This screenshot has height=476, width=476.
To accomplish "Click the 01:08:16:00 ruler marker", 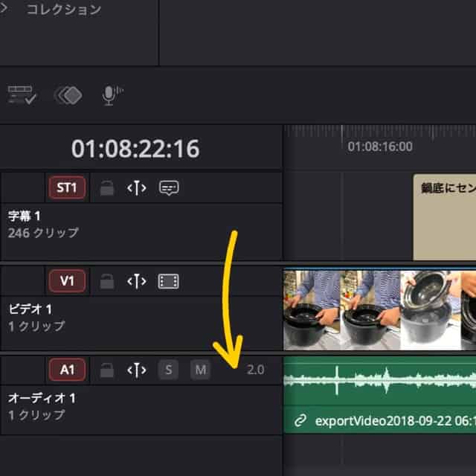I will click(380, 147).
